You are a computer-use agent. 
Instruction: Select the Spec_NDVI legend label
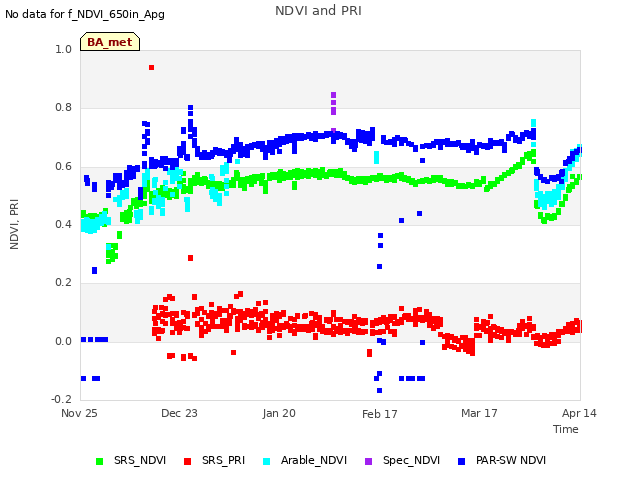(411, 460)
